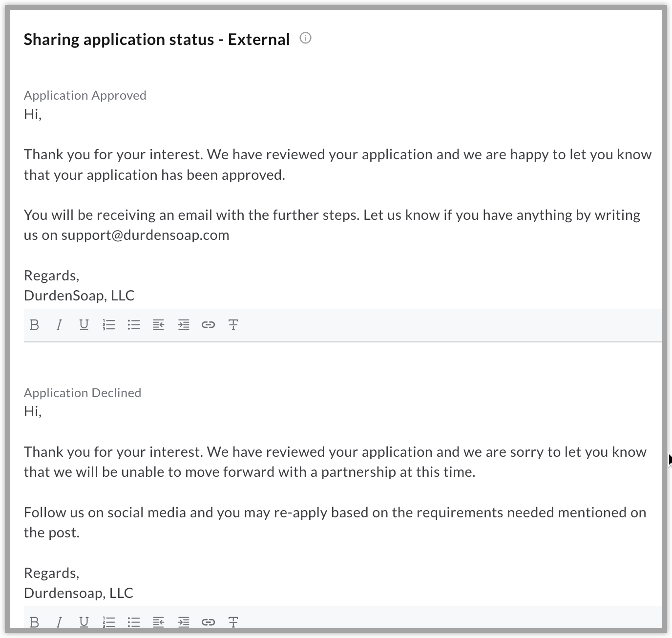Increase indent in Application Approved editor
This screenshot has height=638, width=672.
(x=184, y=325)
